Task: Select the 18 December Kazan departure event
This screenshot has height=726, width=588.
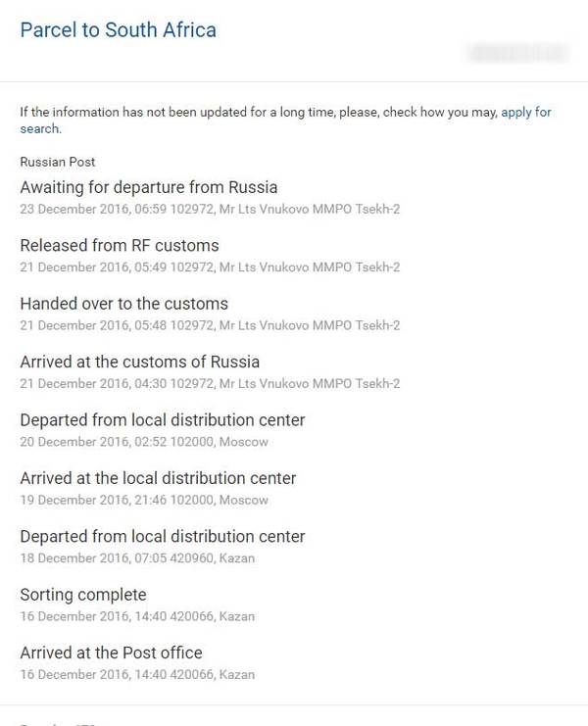Action: point(163,537)
